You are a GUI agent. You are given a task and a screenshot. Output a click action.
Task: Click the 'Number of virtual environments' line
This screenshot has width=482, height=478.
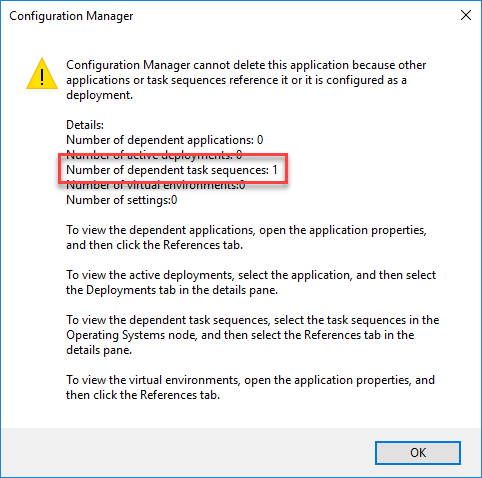pyautogui.click(x=155, y=185)
